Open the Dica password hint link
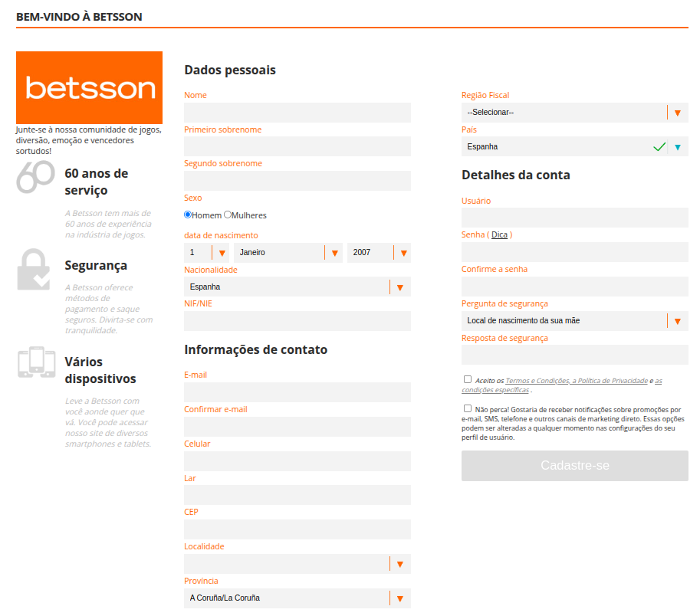Screen dimensions: 700x616 pyautogui.click(x=499, y=234)
